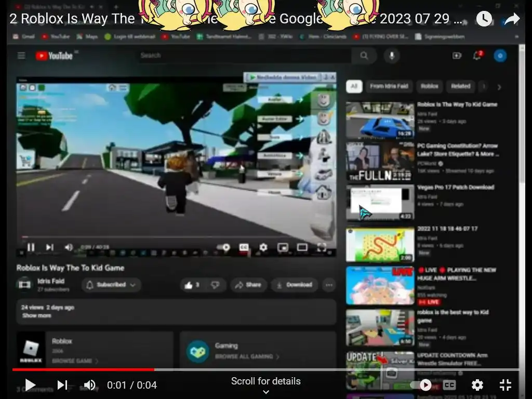Open the notifications bell with red badge
The image size is (532, 399).
[477, 55]
